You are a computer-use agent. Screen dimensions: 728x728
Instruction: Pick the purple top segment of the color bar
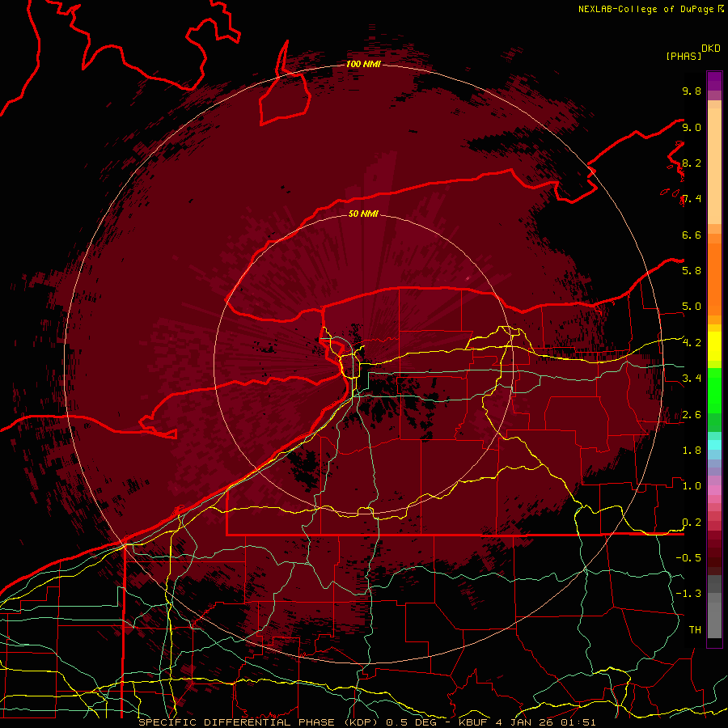pyautogui.click(x=714, y=81)
